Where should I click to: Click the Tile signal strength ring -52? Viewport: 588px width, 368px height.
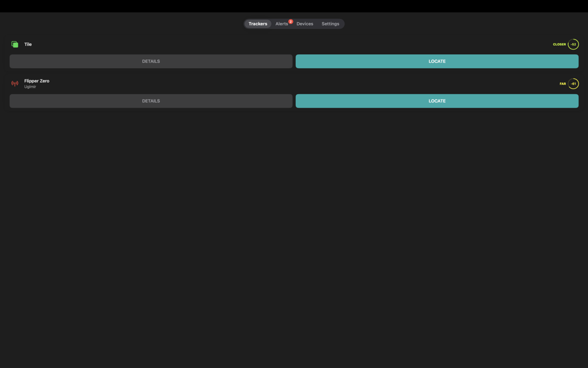click(x=573, y=44)
